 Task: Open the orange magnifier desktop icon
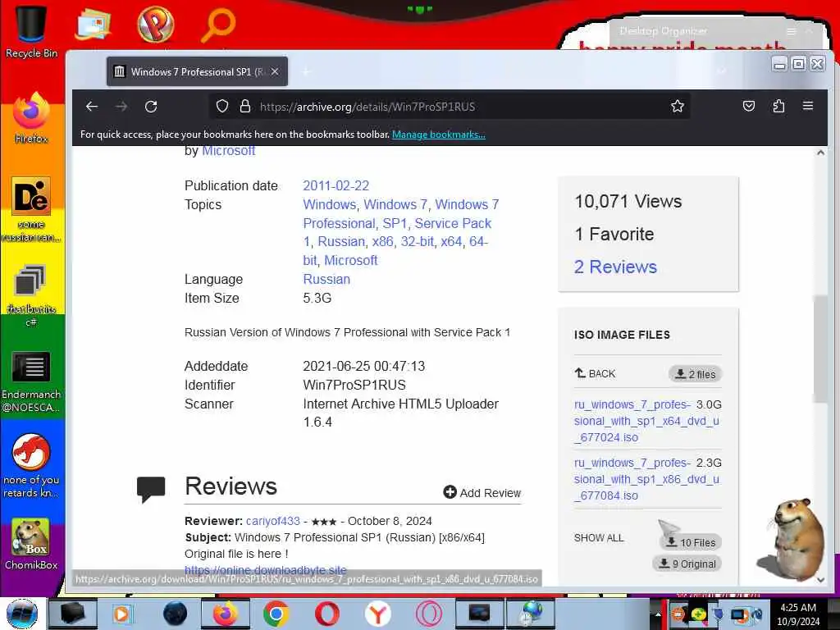217,25
